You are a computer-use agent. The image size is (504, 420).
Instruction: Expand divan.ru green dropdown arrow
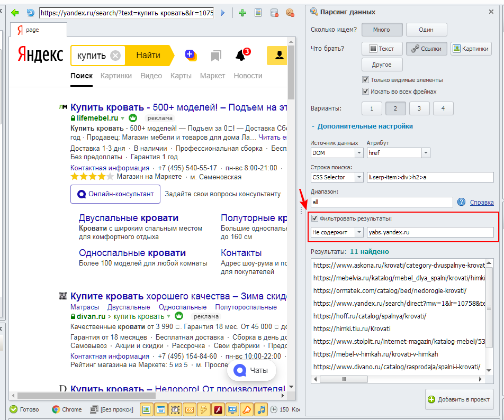(x=168, y=317)
